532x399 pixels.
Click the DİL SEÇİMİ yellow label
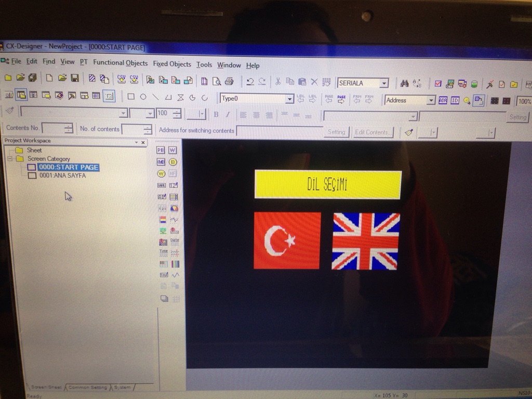tap(328, 184)
